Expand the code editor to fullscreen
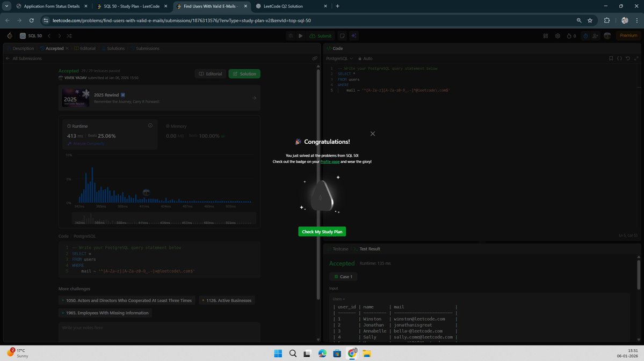 [636, 58]
